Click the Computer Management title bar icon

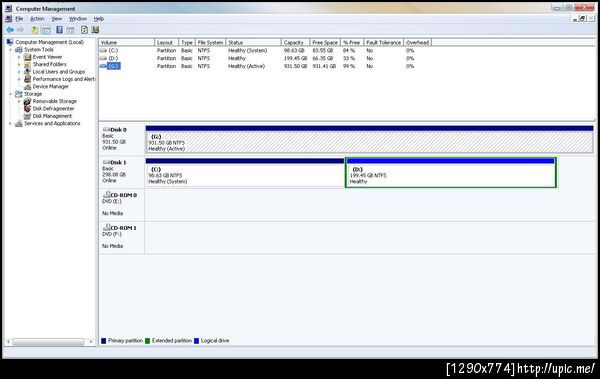9,8
